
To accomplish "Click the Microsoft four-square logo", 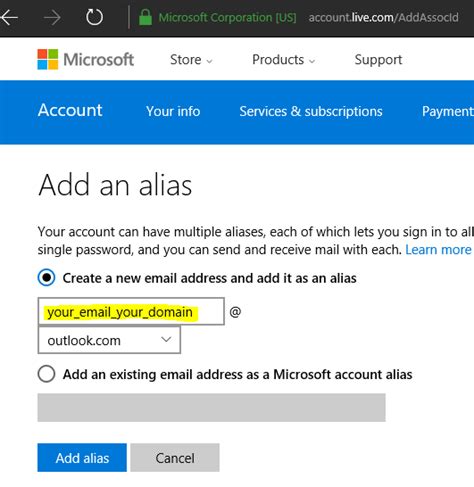I will [x=48, y=59].
